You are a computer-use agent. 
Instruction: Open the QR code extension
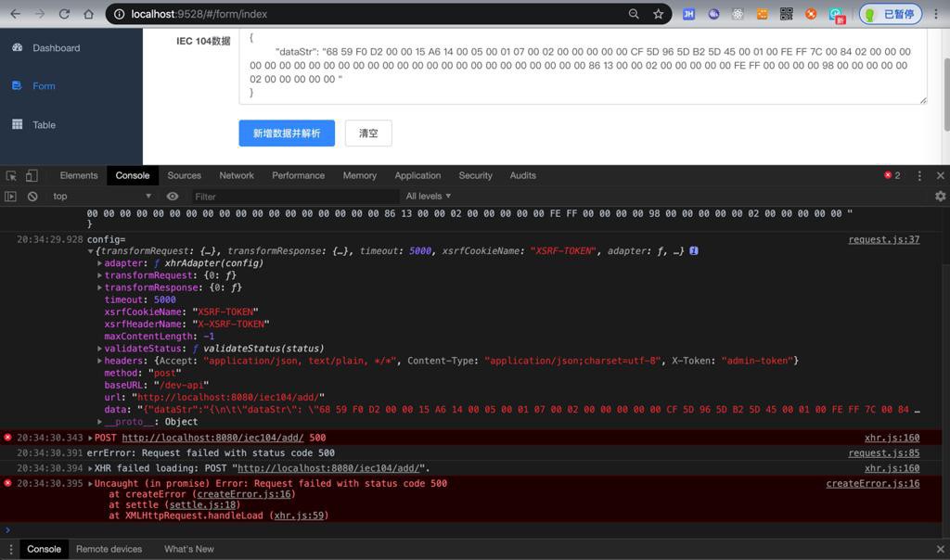pyautogui.click(x=787, y=14)
